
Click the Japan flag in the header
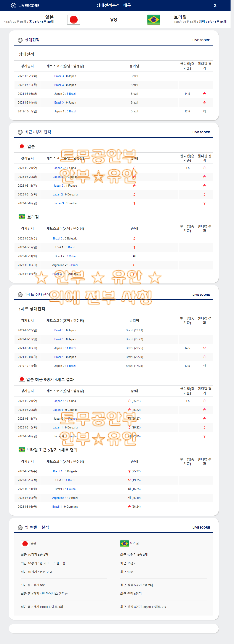pos(73,20)
